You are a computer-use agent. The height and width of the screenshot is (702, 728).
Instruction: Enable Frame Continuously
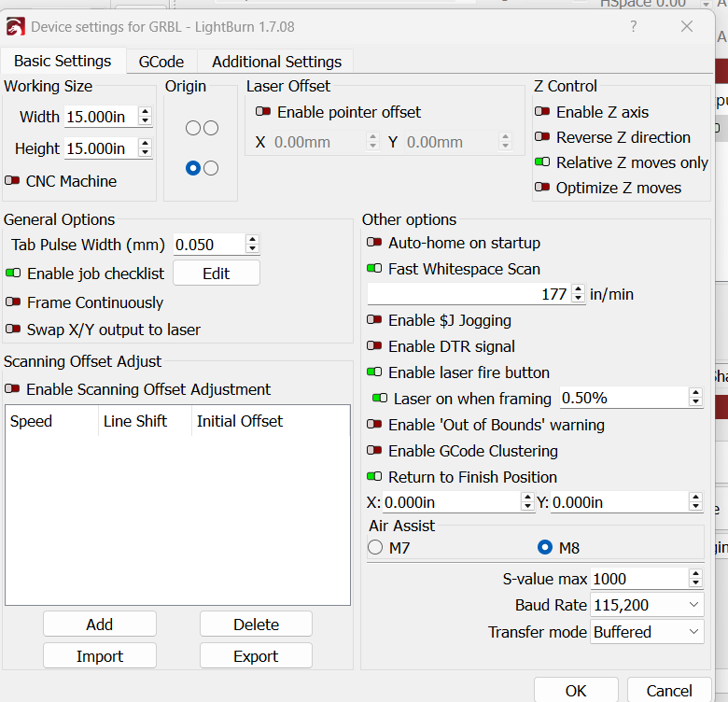(13, 302)
